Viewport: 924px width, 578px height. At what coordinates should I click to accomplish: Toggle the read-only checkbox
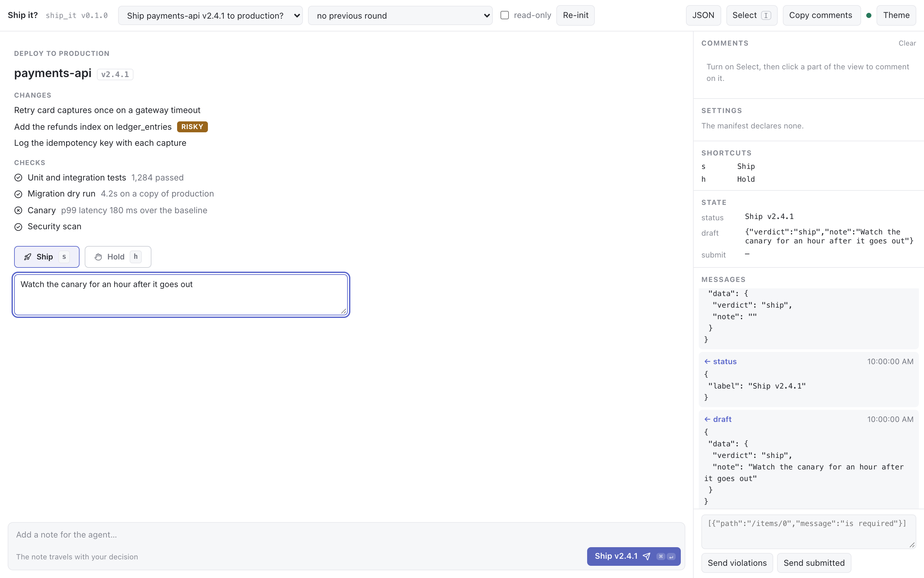point(504,15)
